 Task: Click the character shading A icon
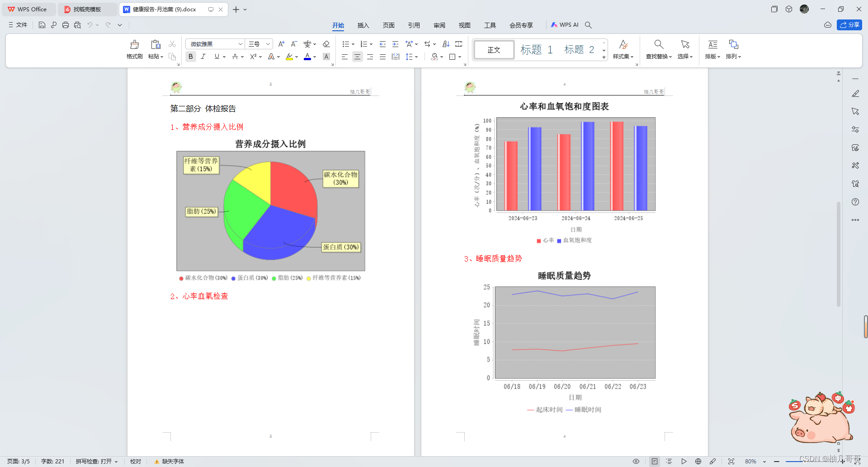coord(326,57)
